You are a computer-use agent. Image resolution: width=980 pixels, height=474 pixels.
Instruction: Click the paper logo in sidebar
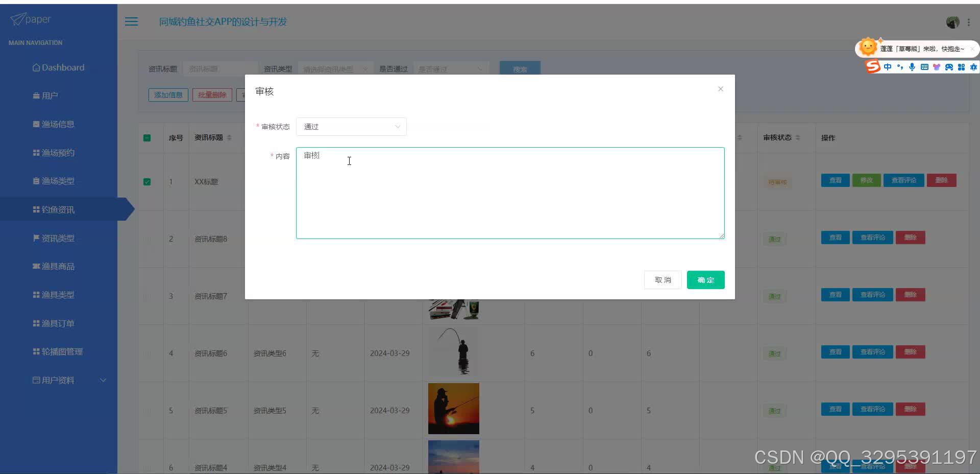(31, 19)
